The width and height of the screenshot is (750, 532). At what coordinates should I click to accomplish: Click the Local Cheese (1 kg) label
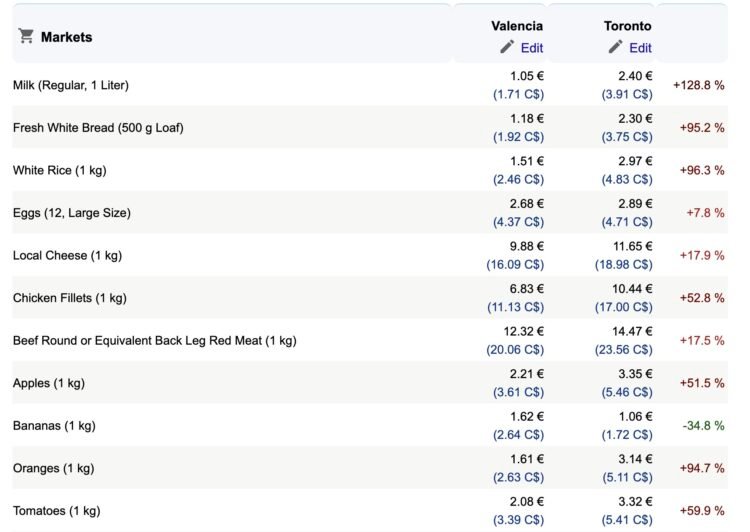point(67,256)
